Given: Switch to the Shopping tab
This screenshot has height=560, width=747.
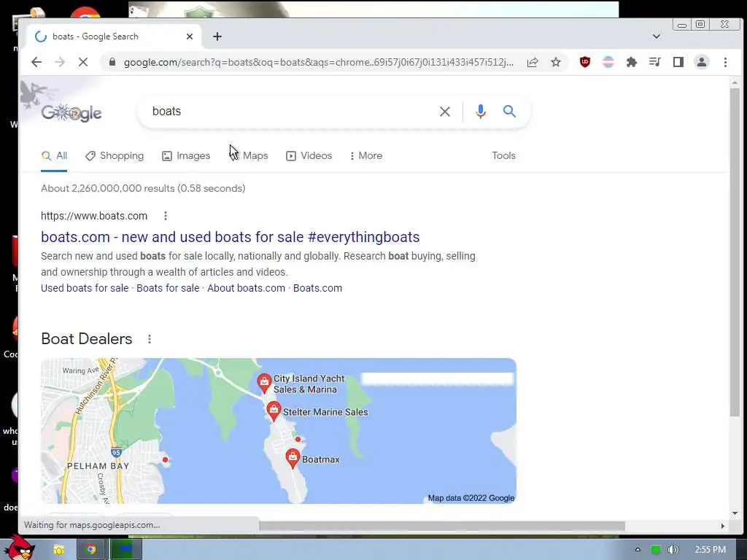Looking at the screenshot, I should point(115,156).
